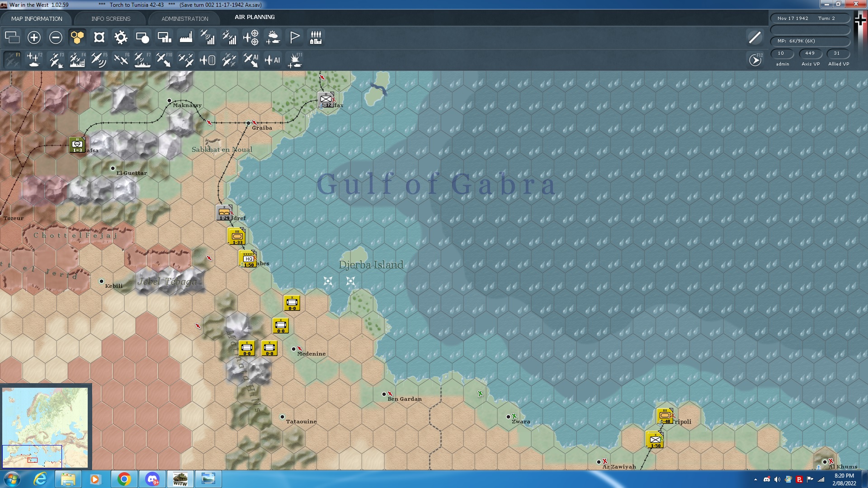Viewport: 868px width, 488px height.
Task: End turn with the F12 arrow button
Action: (755, 60)
